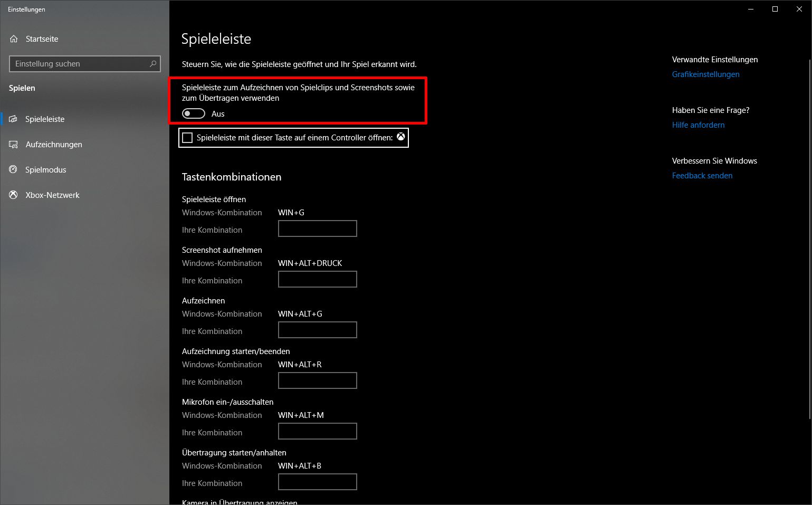Open the Grafikeinstellungen link

click(x=705, y=74)
